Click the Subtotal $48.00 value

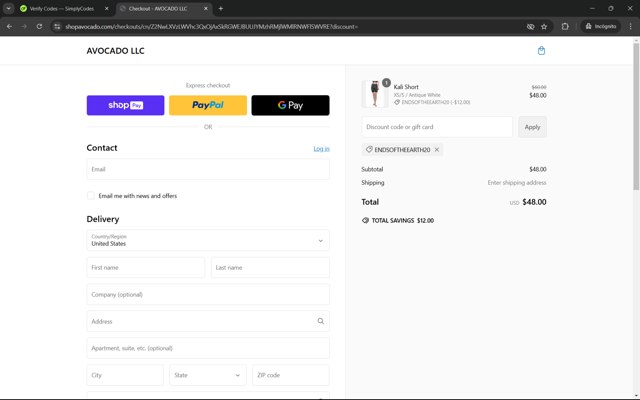tap(538, 169)
